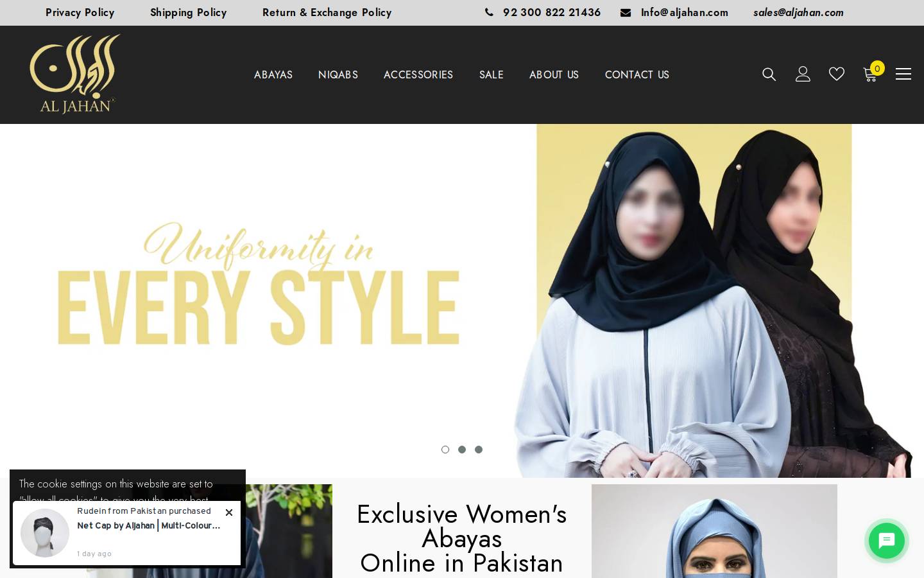
Task: Open the search magnifier icon
Action: [x=769, y=74]
